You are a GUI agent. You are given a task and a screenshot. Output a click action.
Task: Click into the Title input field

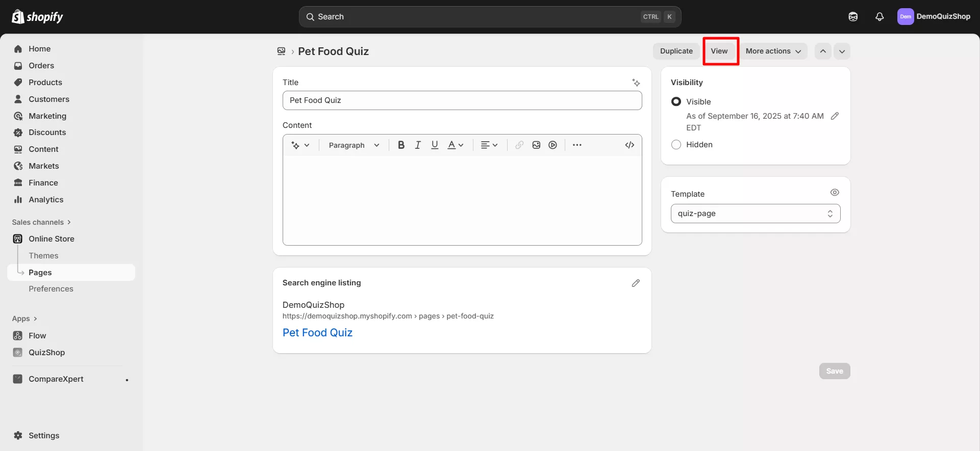(x=462, y=100)
